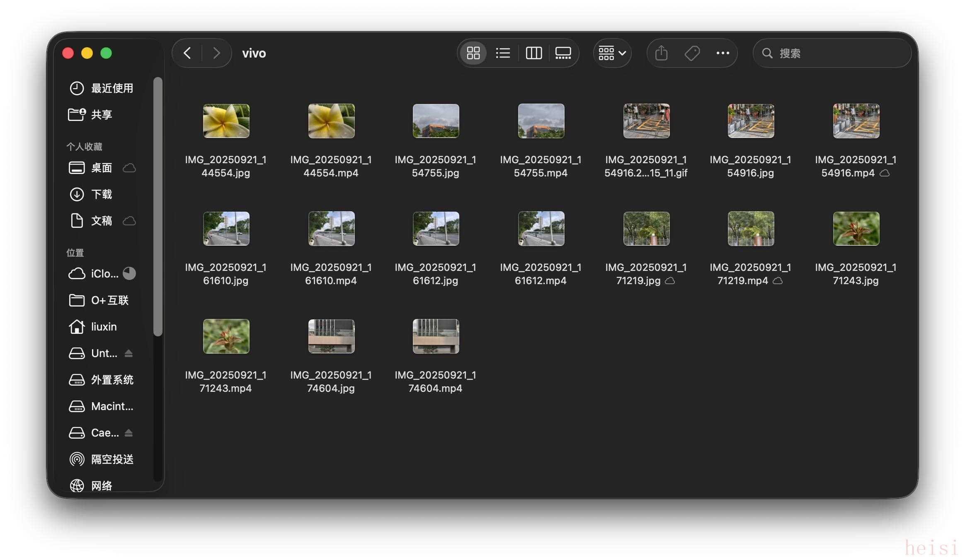Click the Share toolbar icon
The width and height of the screenshot is (965, 560).
(661, 53)
